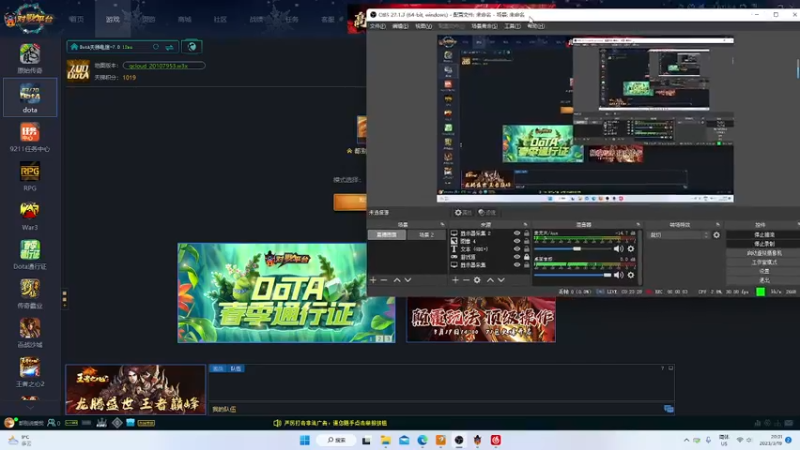Open the scene transition type dropdown
The width and height of the screenshot is (800, 450).
pyautogui.click(x=678, y=235)
